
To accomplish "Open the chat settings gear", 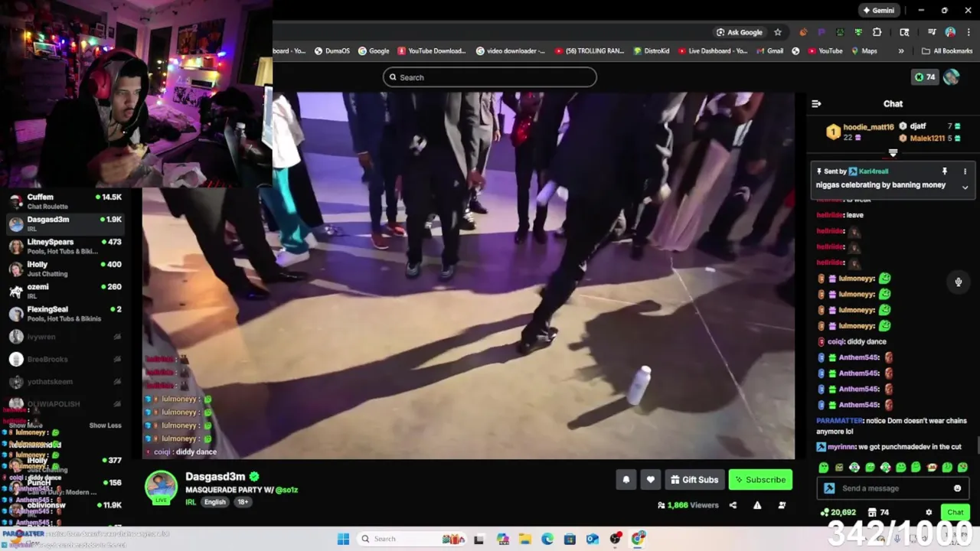I will 929,513.
